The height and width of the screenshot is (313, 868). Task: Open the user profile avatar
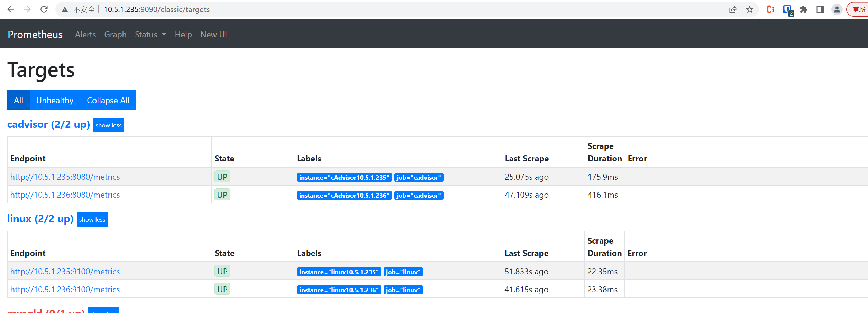[x=837, y=9]
